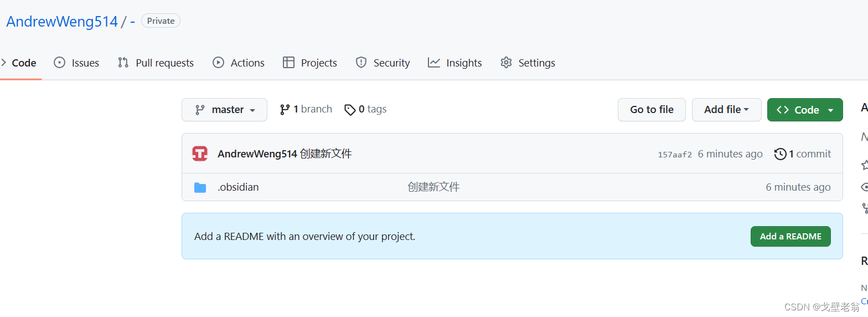Screen dimensions: 868x317
Task: Click "6 minutes ago" beside commit hash
Action: [730, 154]
